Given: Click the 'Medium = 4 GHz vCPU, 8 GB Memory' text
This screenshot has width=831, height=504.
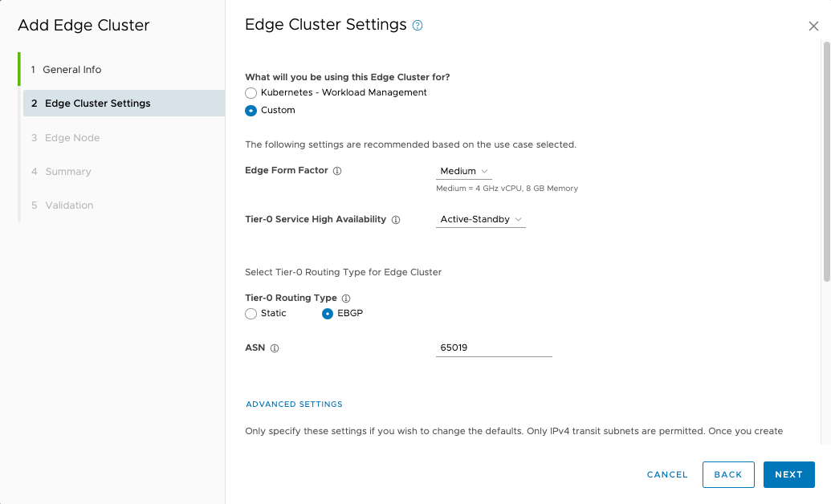Looking at the screenshot, I should click(x=507, y=188).
